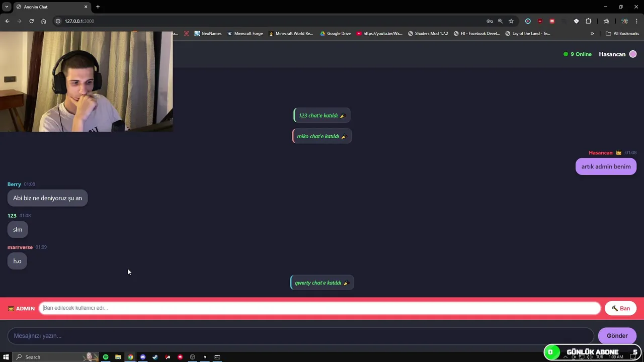Open the terminal icon in taskbar

(217, 357)
